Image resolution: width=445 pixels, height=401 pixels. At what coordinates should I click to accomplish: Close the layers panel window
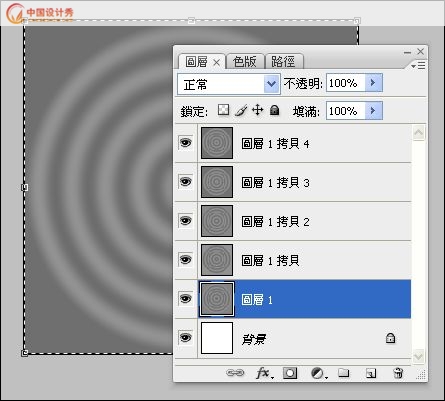click(421, 51)
